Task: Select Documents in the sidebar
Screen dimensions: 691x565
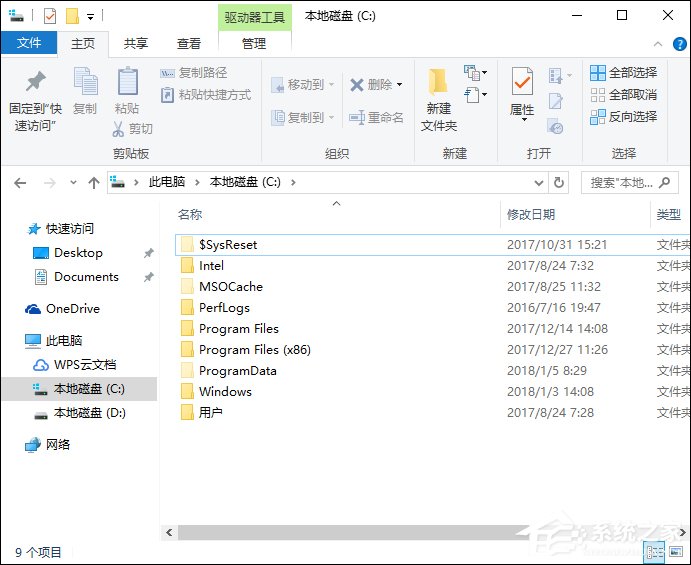Action: [x=77, y=277]
